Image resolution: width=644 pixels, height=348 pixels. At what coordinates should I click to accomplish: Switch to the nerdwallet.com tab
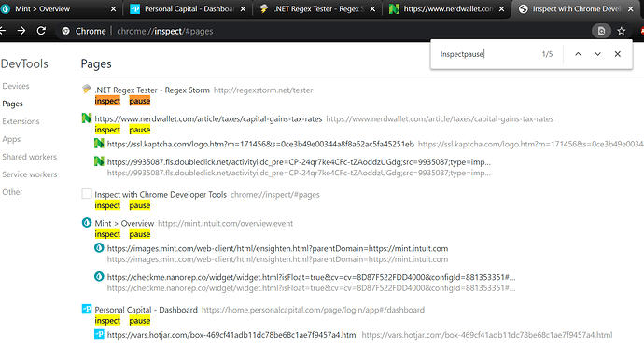click(447, 8)
